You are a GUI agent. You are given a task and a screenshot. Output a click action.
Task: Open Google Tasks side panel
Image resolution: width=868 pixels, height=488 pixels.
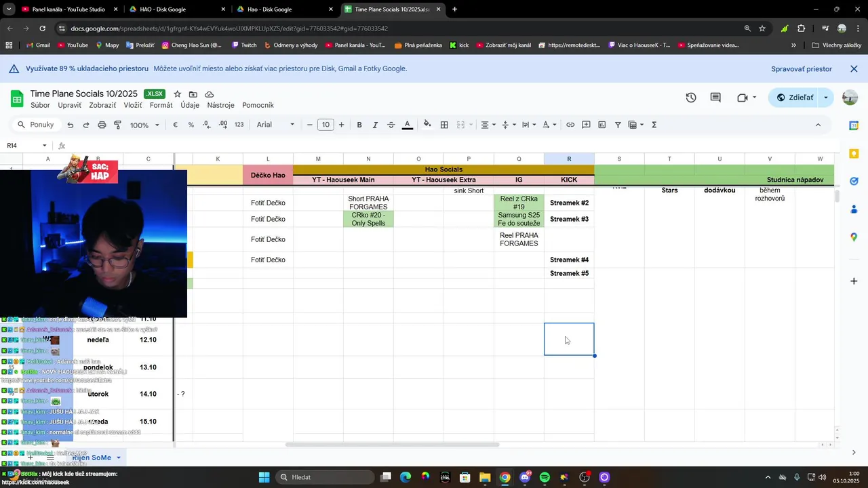(x=854, y=182)
